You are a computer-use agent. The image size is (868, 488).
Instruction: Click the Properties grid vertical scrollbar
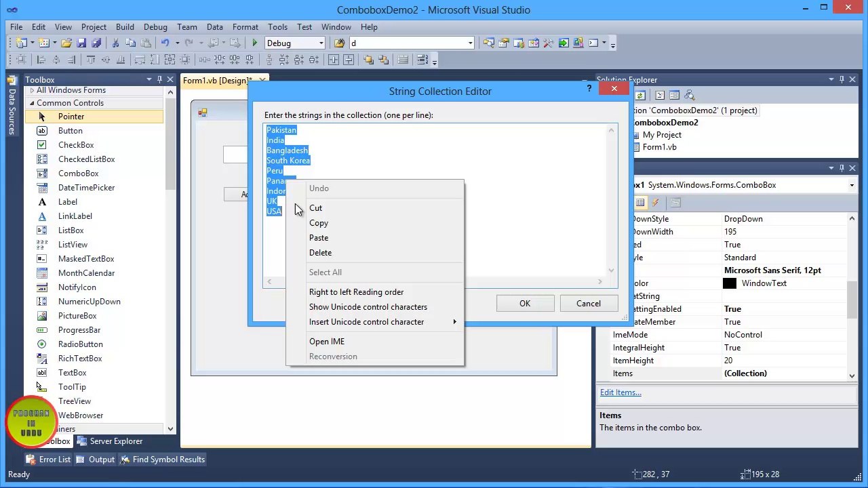pyautogui.click(x=852, y=297)
